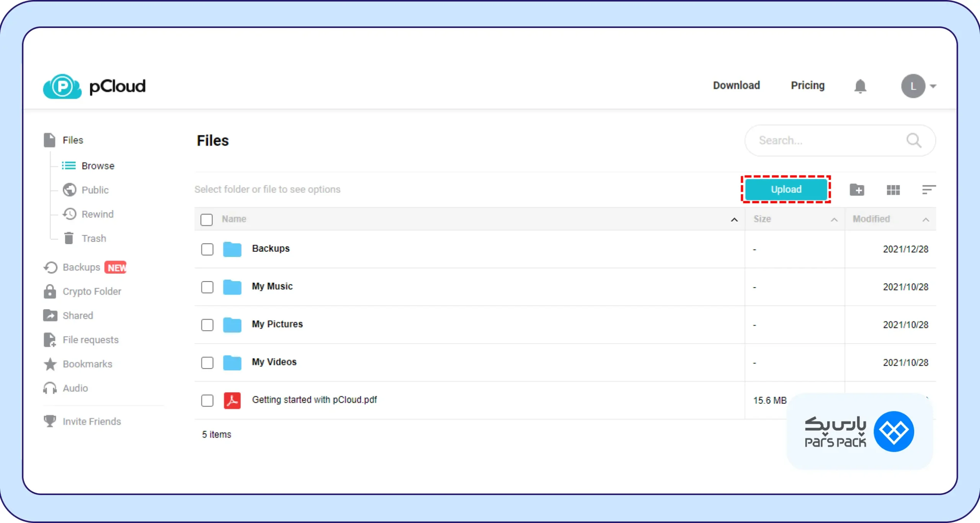Click the Public globe icon
980x523 pixels.
coord(69,190)
